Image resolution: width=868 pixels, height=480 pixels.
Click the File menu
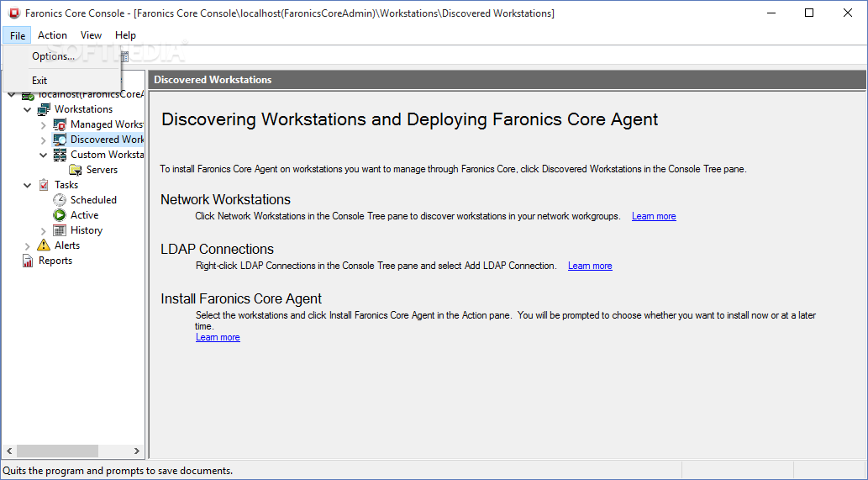(17, 35)
